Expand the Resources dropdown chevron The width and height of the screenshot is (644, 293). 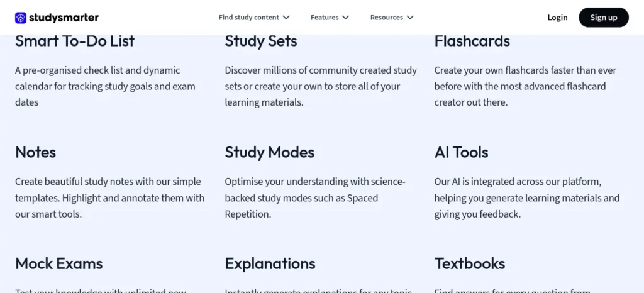[x=410, y=18]
